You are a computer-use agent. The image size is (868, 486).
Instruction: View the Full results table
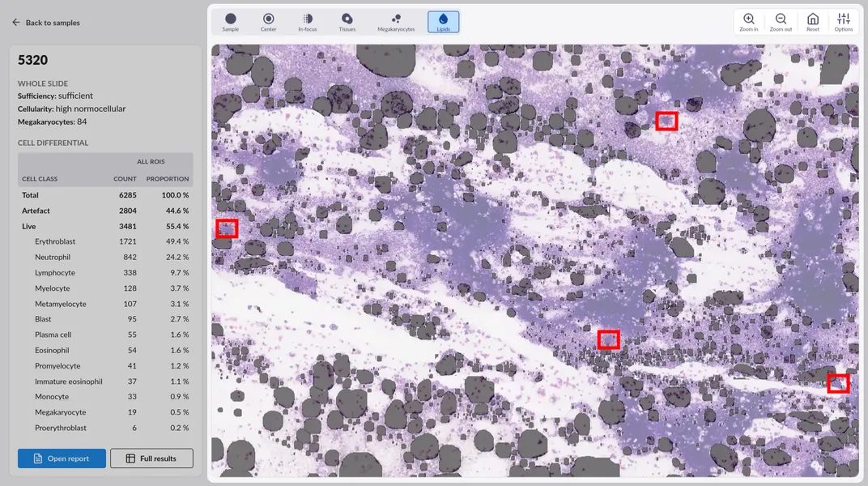point(151,458)
